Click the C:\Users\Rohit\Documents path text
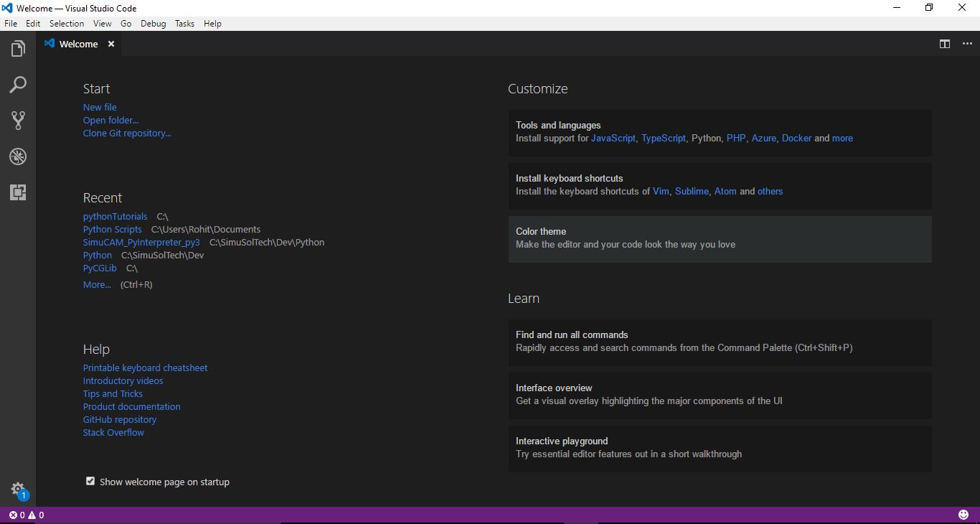The height and width of the screenshot is (524, 980). [206, 229]
